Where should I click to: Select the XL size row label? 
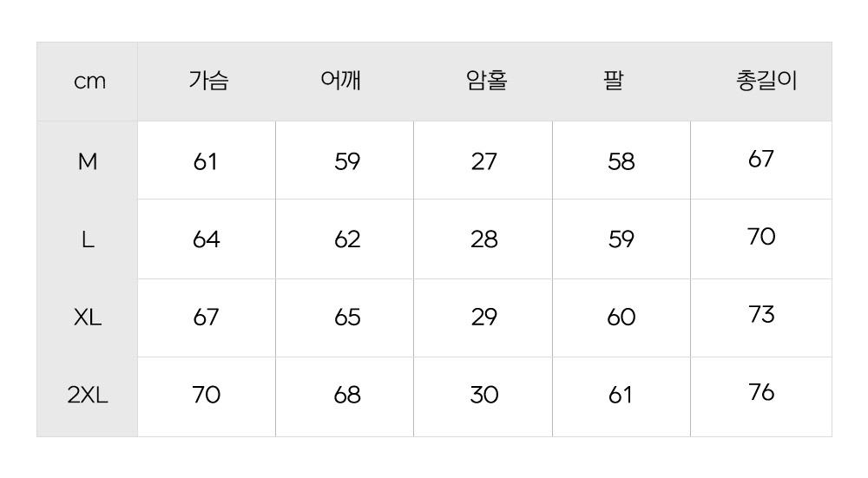88,318
